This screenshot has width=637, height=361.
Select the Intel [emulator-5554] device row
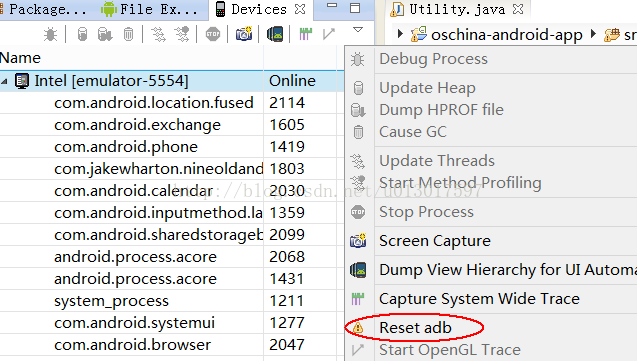tap(172, 81)
